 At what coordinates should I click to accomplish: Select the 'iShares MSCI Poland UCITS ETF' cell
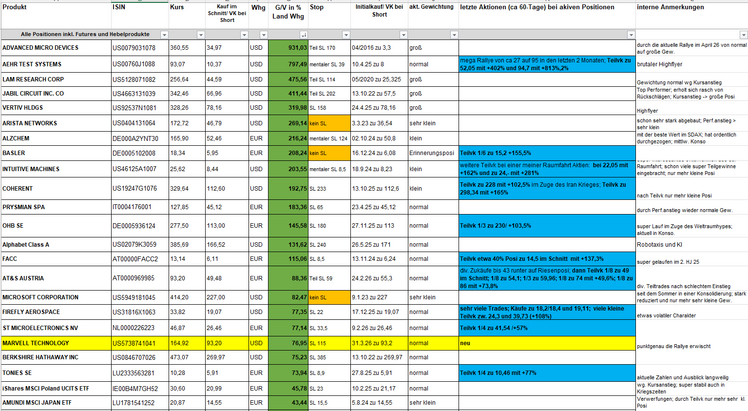(56, 389)
